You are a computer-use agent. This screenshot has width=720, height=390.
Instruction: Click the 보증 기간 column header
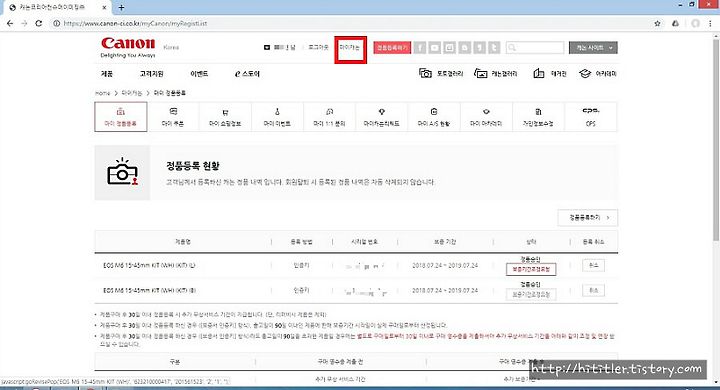tap(444, 242)
